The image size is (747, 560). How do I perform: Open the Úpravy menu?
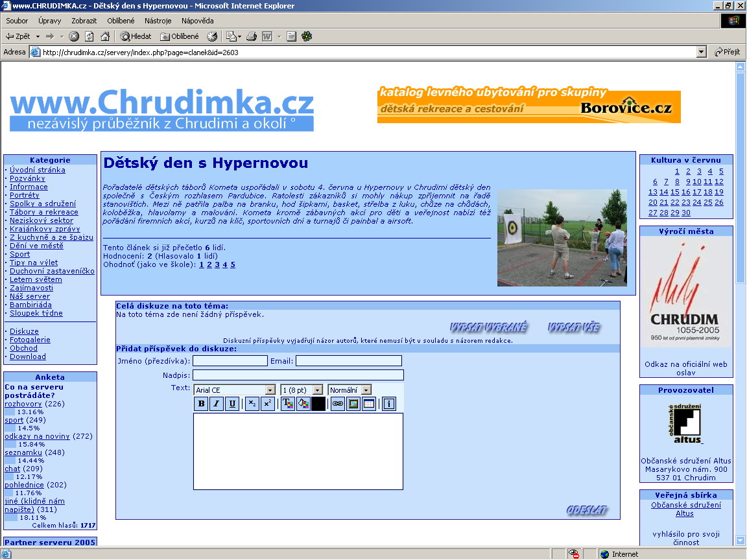[x=50, y=21]
